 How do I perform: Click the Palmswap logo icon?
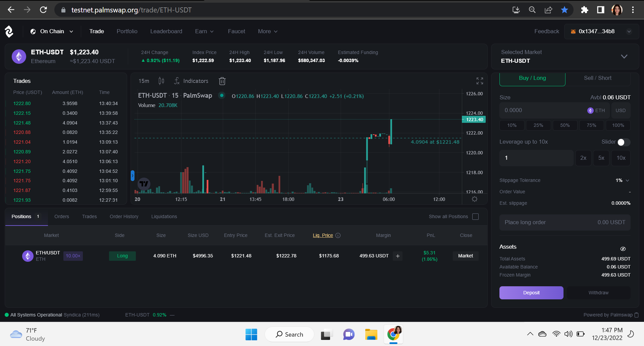pyautogui.click(x=9, y=32)
